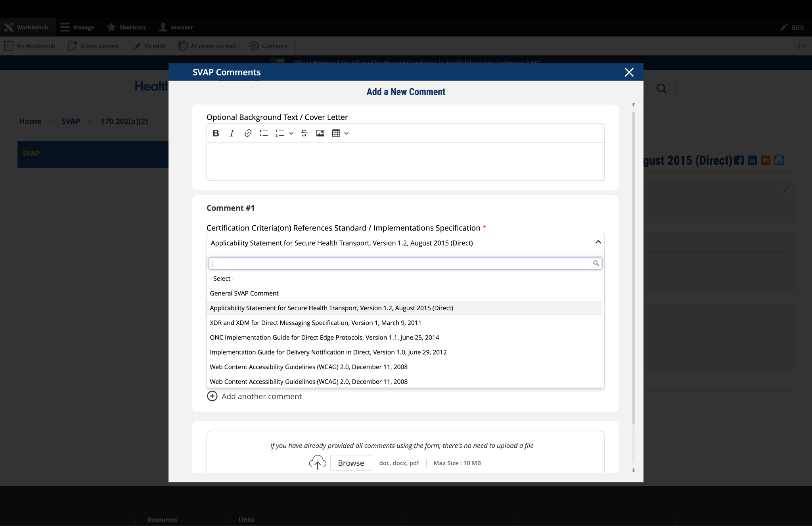Insert a bulleted list

click(264, 133)
